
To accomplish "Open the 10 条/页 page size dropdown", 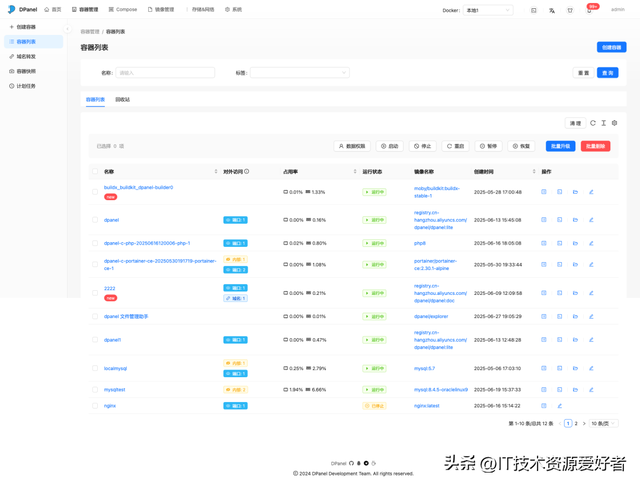I will [x=603, y=424].
